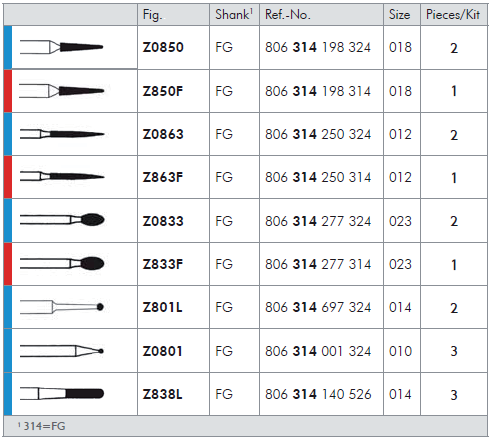Click the Z838L figure label
This screenshot has width=490, height=439.
tap(163, 394)
